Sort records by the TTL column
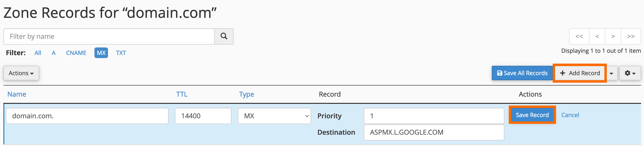The width and height of the screenshot is (644, 146). [182, 94]
